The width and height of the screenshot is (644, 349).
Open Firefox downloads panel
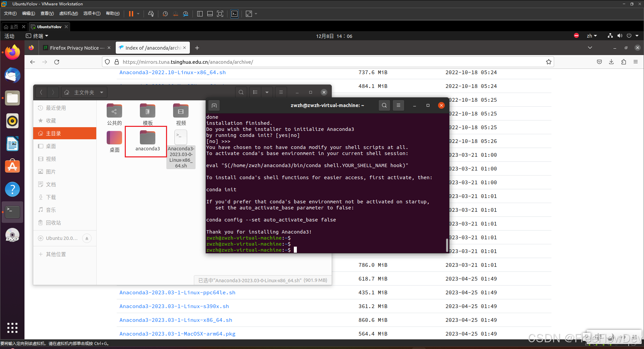pyautogui.click(x=611, y=62)
